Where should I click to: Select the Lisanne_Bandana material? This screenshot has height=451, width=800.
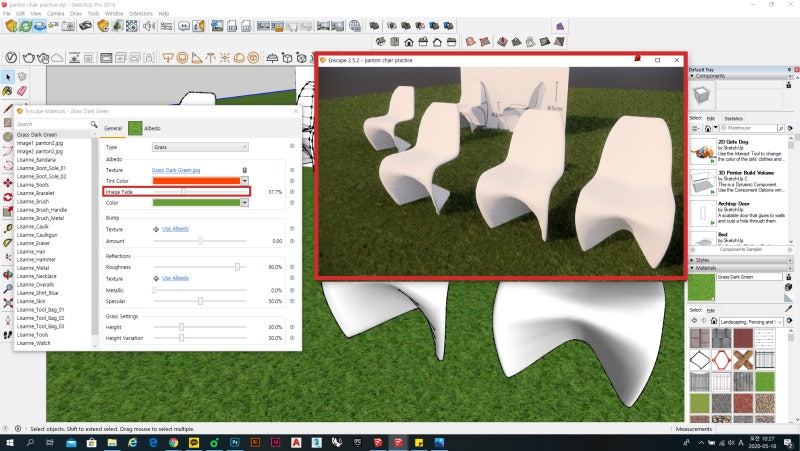click(x=36, y=160)
